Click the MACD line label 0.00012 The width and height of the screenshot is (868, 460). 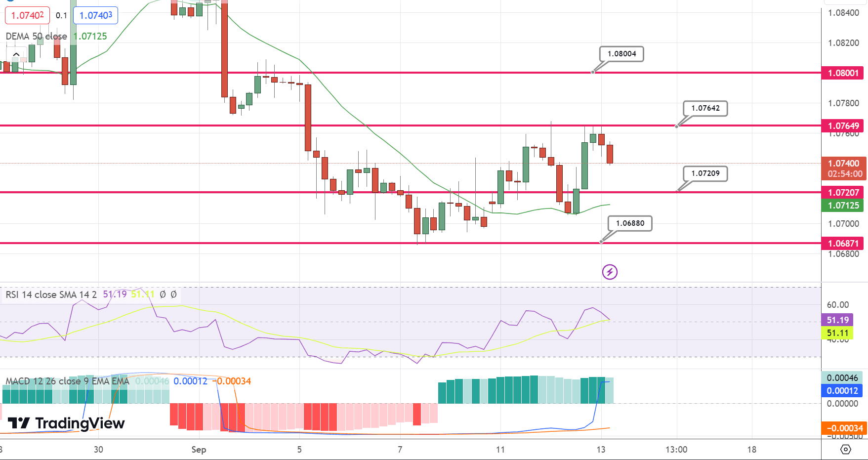(x=842, y=391)
